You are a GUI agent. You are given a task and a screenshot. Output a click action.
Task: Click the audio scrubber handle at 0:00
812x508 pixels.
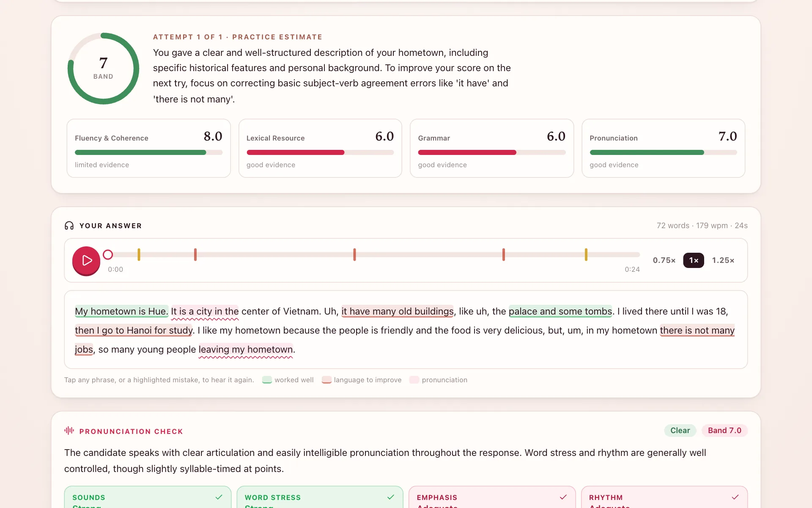pos(108,254)
